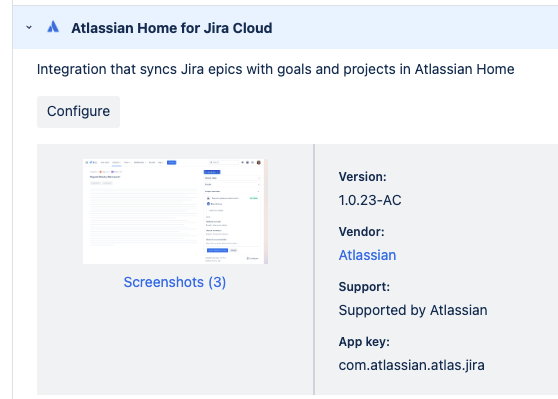
Task: Click the integration description sentence
Action: (x=275, y=69)
